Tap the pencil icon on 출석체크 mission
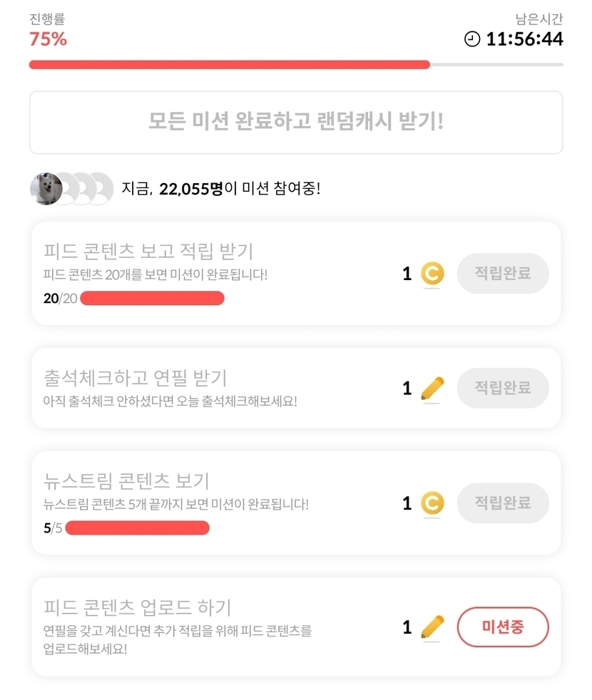Screen dimensions: 592x700 click(432, 388)
